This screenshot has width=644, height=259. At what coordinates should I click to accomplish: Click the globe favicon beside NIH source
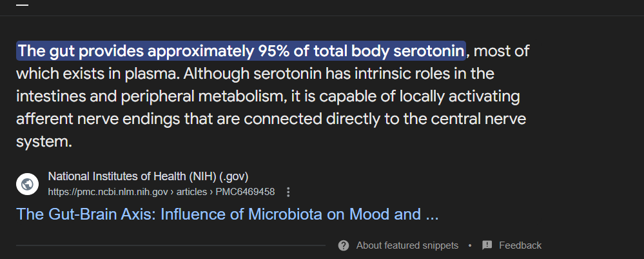(27, 184)
